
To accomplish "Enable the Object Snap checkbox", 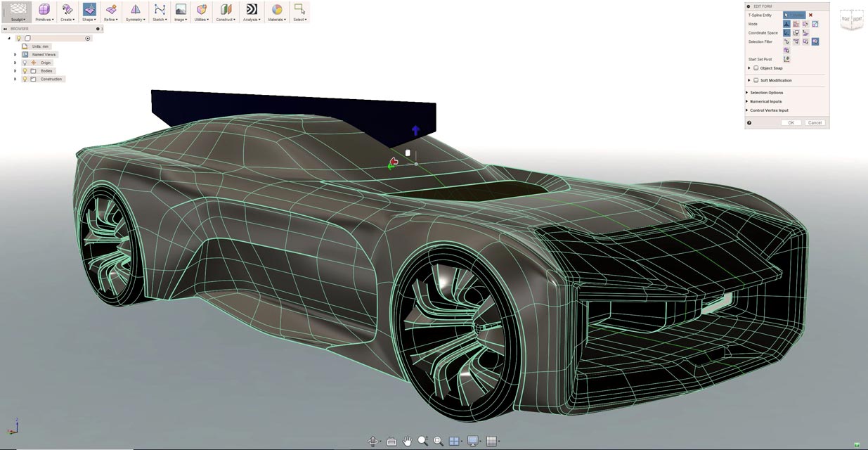I will click(x=756, y=68).
